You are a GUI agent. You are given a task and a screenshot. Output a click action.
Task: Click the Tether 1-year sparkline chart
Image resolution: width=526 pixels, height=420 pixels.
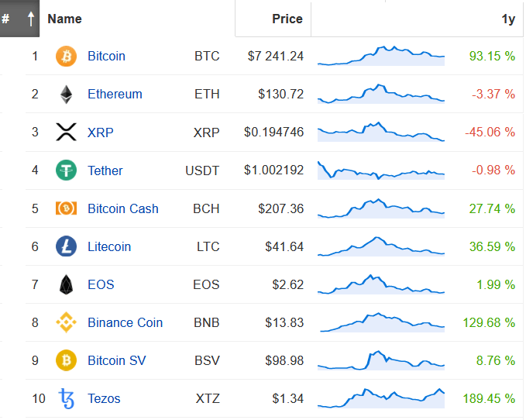(x=381, y=170)
